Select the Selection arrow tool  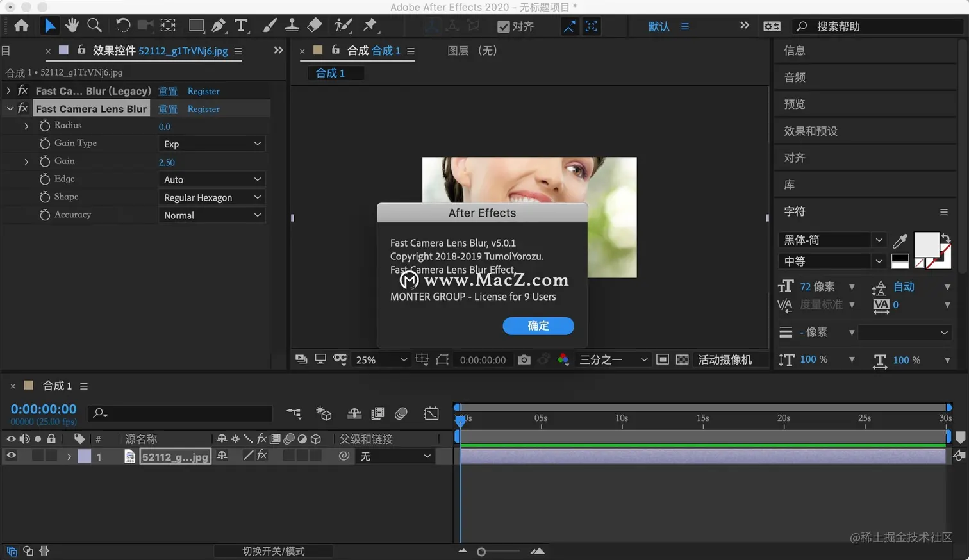[x=49, y=26]
